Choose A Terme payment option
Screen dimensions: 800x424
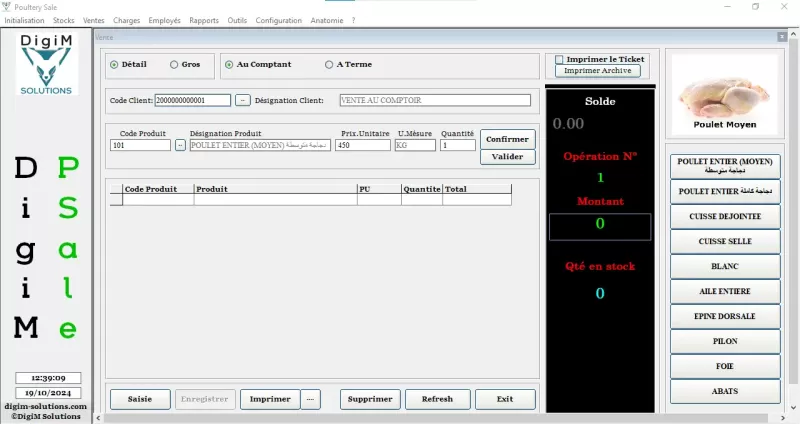[329, 64]
